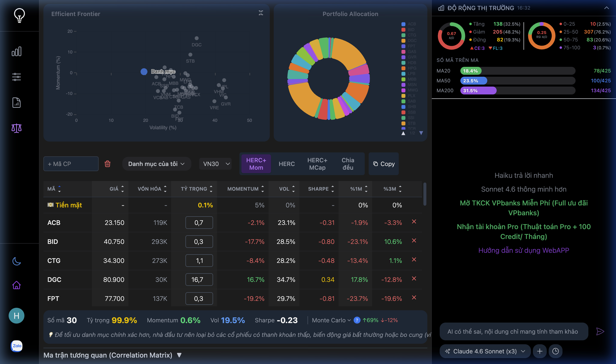Open the filter sliders sidebar icon
Viewport: 616px width, 364px height.
point(17,77)
